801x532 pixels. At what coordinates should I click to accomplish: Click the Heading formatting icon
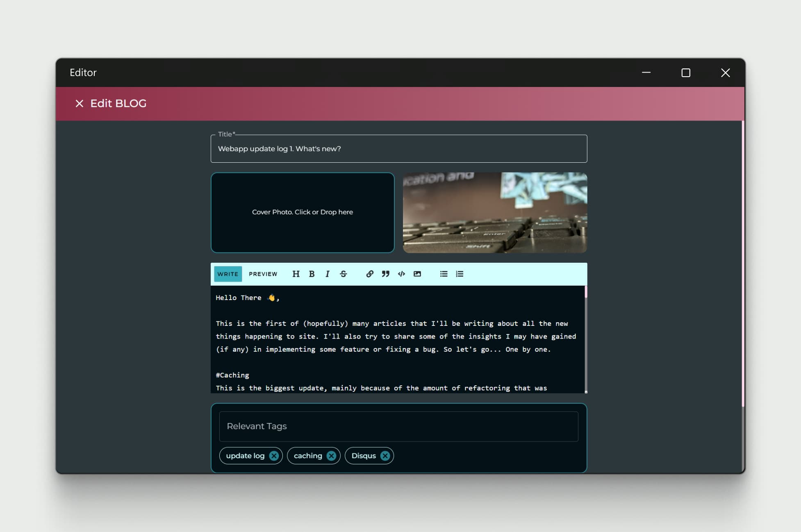coord(296,274)
